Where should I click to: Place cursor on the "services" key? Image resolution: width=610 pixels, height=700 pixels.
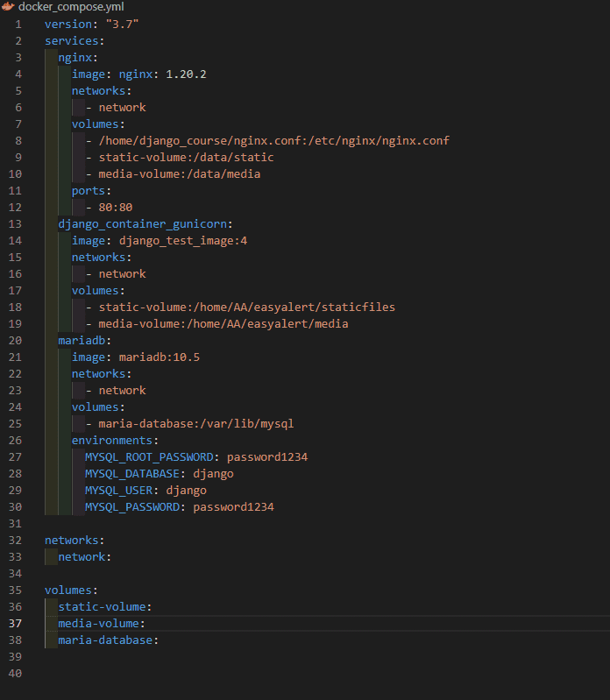pos(72,40)
